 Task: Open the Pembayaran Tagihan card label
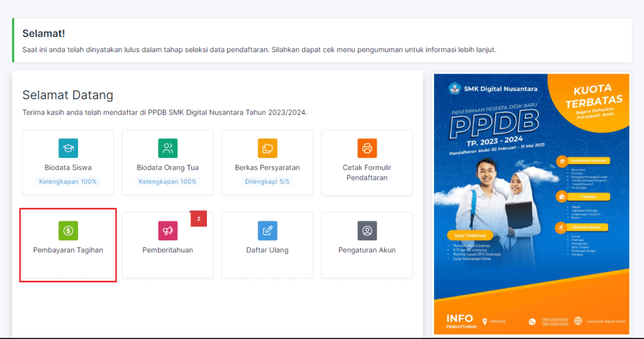click(68, 250)
